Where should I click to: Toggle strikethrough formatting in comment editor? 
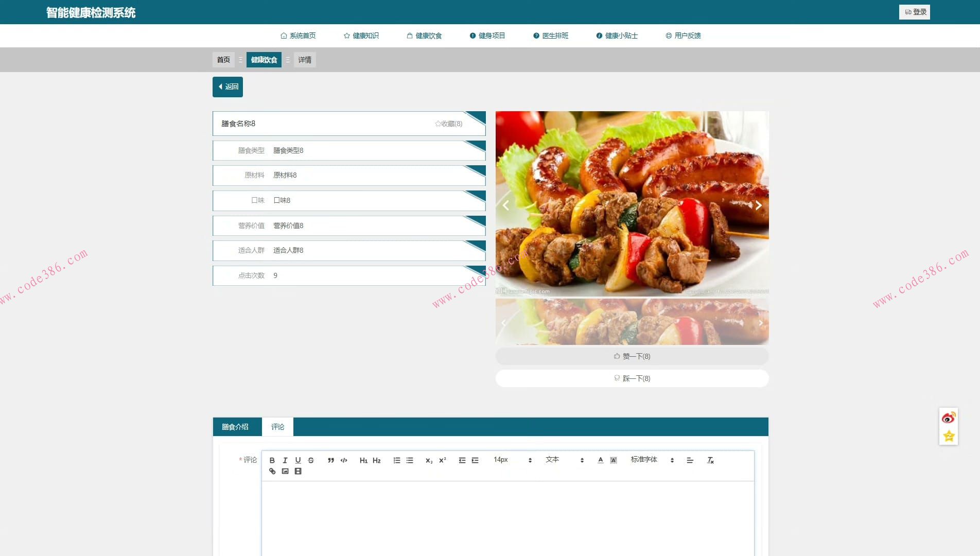[x=311, y=460]
